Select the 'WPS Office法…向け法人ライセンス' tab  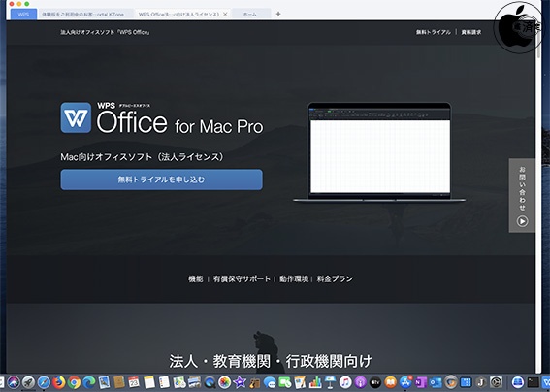(x=178, y=15)
